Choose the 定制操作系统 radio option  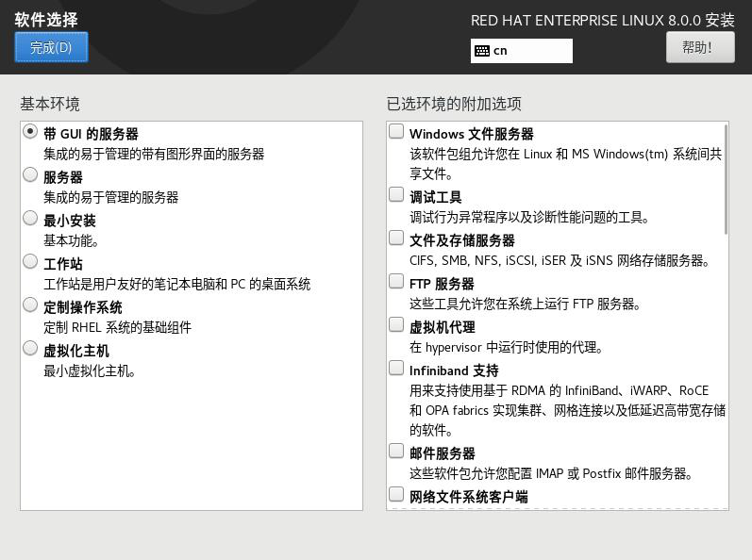[30, 305]
